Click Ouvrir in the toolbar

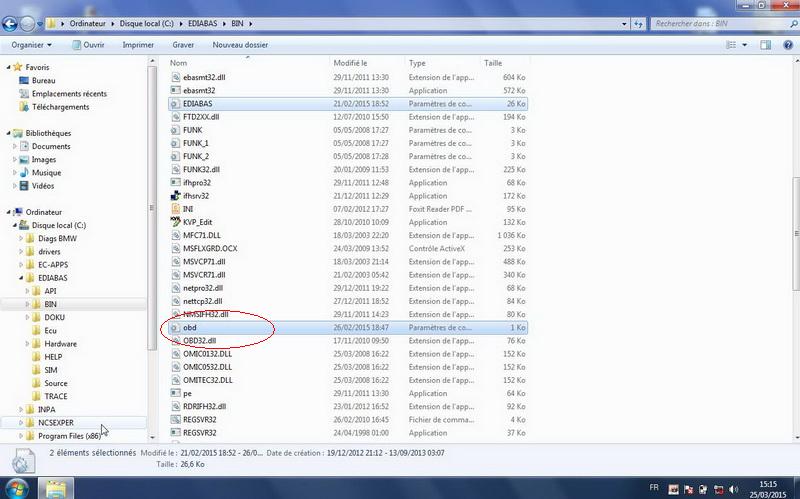88,45
